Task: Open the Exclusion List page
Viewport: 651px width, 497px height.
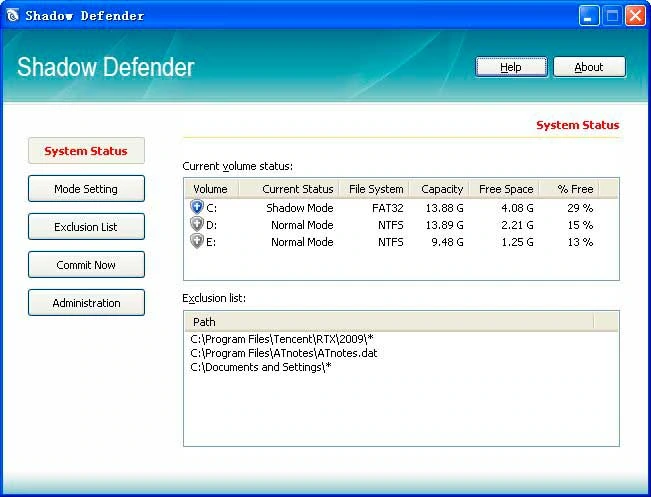Action: point(86,227)
